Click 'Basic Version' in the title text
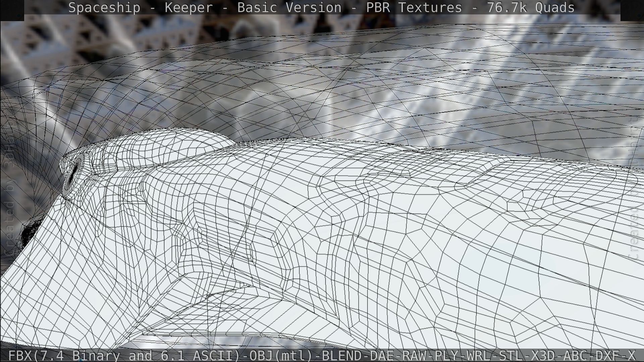This screenshot has width=644, height=362. tap(289, 7)
